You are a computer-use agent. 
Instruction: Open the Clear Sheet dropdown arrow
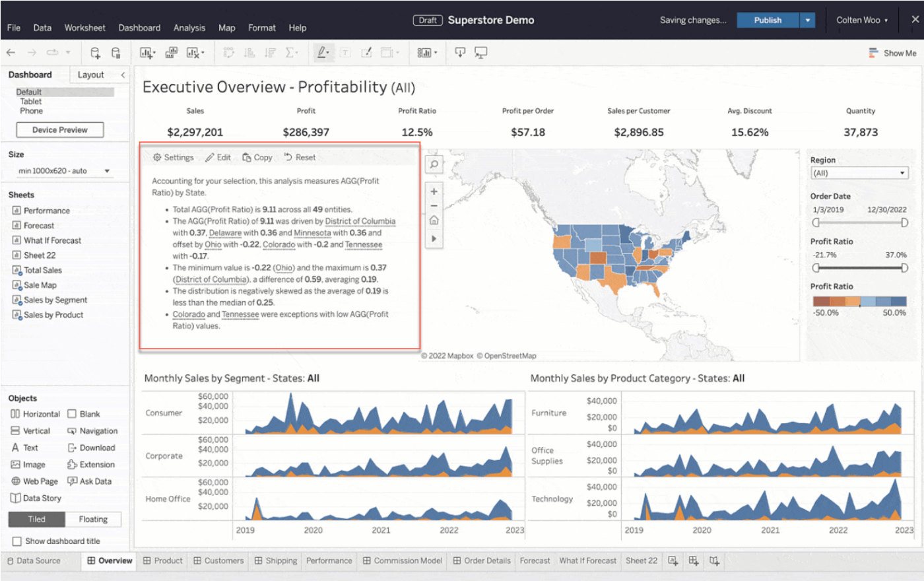203,53
